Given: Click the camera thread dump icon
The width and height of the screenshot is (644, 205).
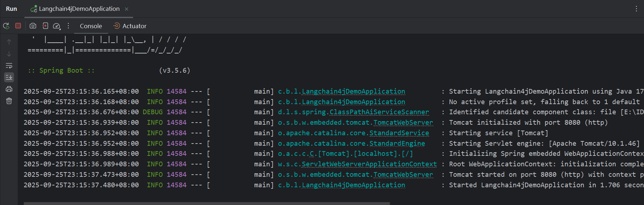Looking at the screenshot, I should pos(33,26).
